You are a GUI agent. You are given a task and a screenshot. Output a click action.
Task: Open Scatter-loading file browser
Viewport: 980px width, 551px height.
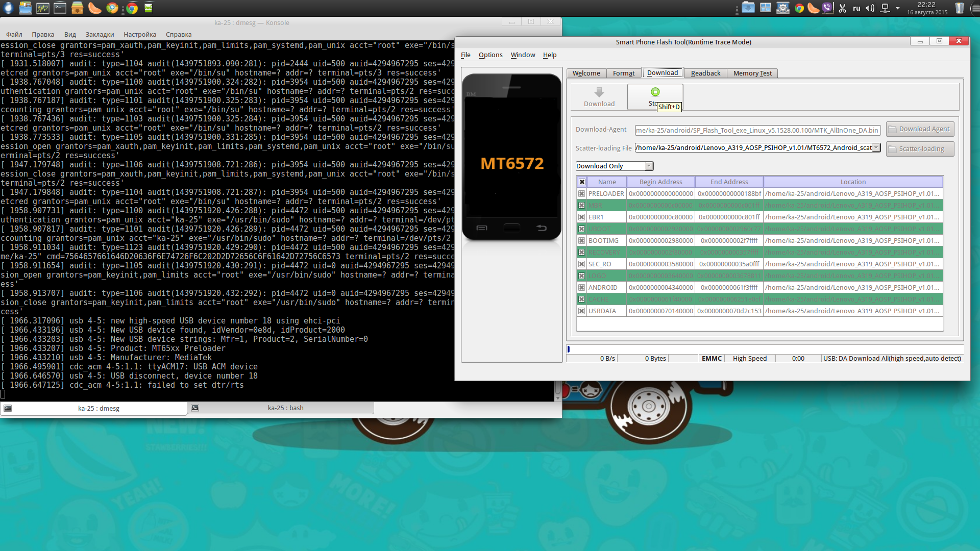click(920, 149)
